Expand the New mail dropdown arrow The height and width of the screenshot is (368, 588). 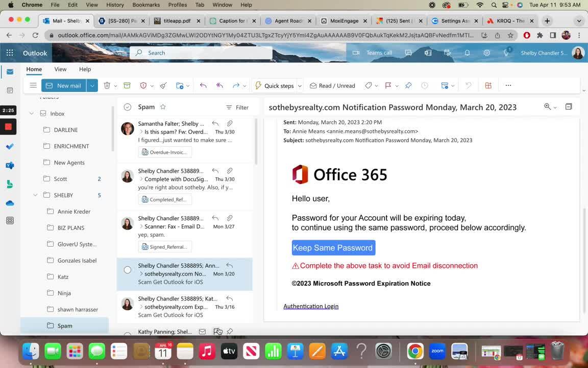(92, 85)
